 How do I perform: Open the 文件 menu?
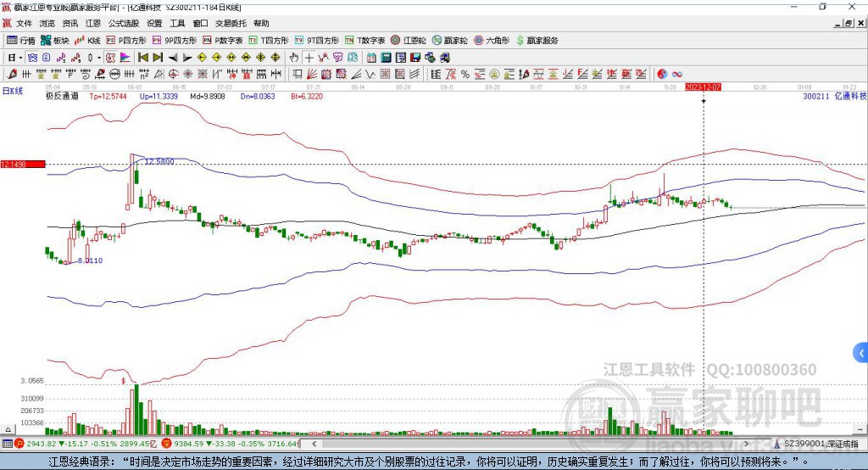(x=24, y=23)
